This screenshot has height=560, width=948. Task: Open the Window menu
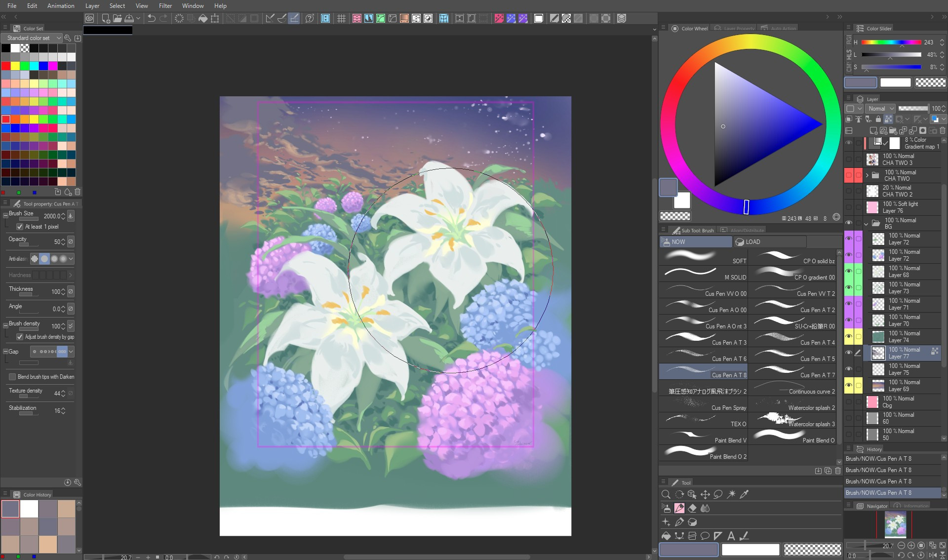pyautogui.click(x=193, y=6)
